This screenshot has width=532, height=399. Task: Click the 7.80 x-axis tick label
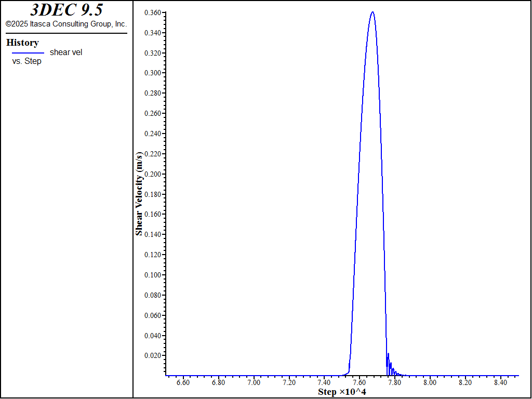pyautogui.click(x=395, y=383)
